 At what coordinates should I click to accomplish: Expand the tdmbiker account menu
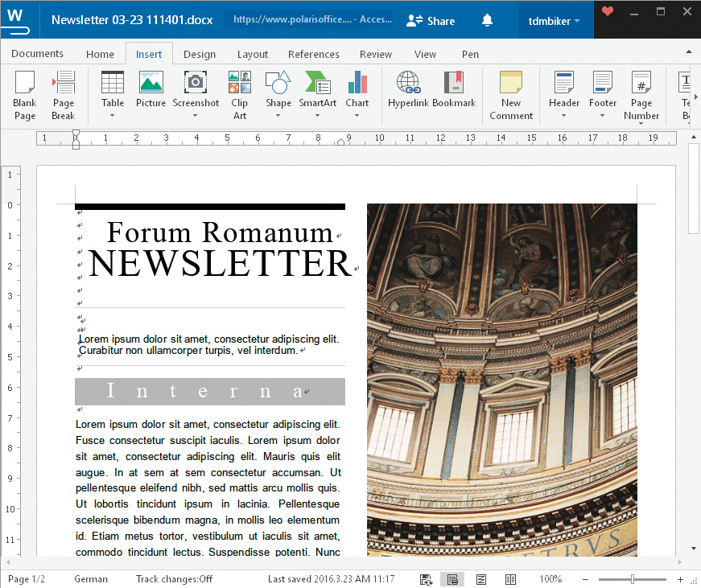[x=555, y=21]
